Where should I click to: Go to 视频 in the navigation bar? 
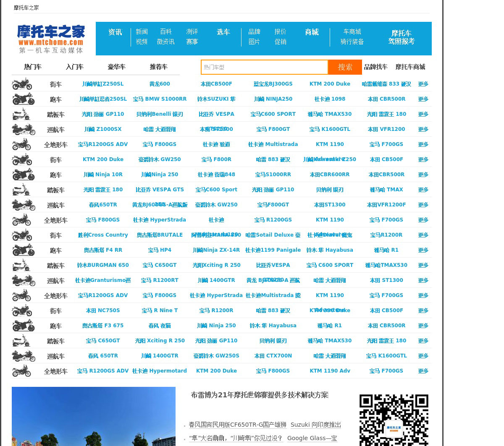142,42
